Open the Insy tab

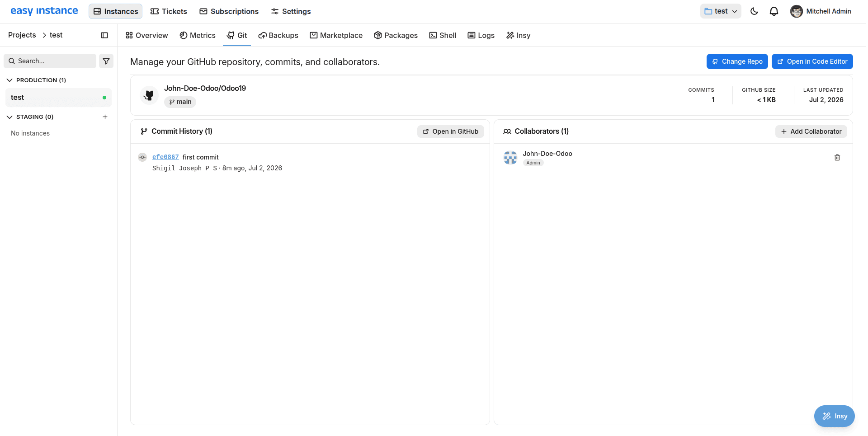click(x=519, y=35)
